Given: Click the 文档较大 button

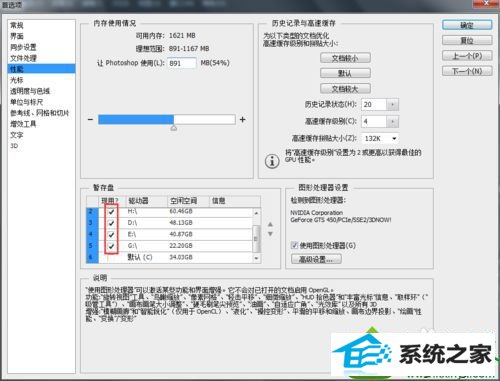Looking at the screenshot, I should click(x=345, y=89).
